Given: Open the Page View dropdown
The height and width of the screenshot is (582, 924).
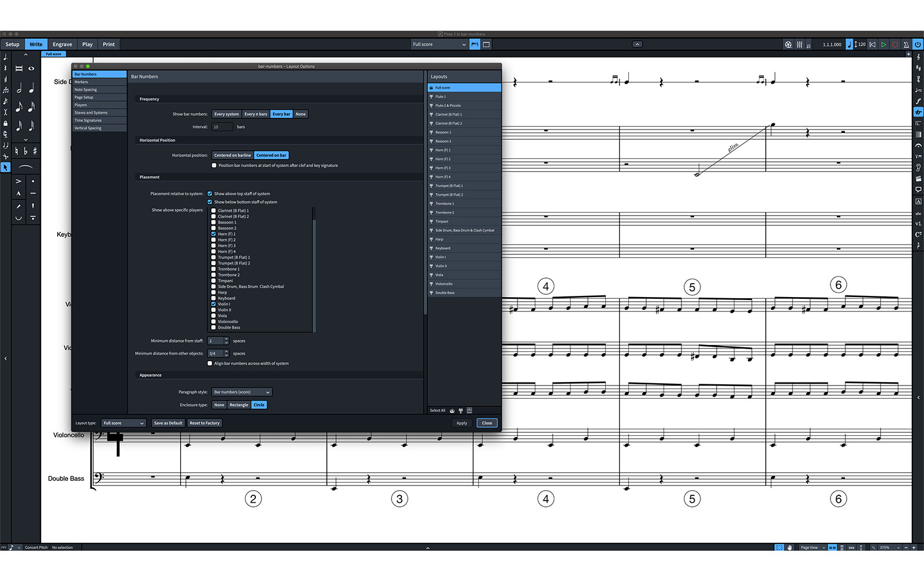Looking at the screenshot, I should 813,547.
